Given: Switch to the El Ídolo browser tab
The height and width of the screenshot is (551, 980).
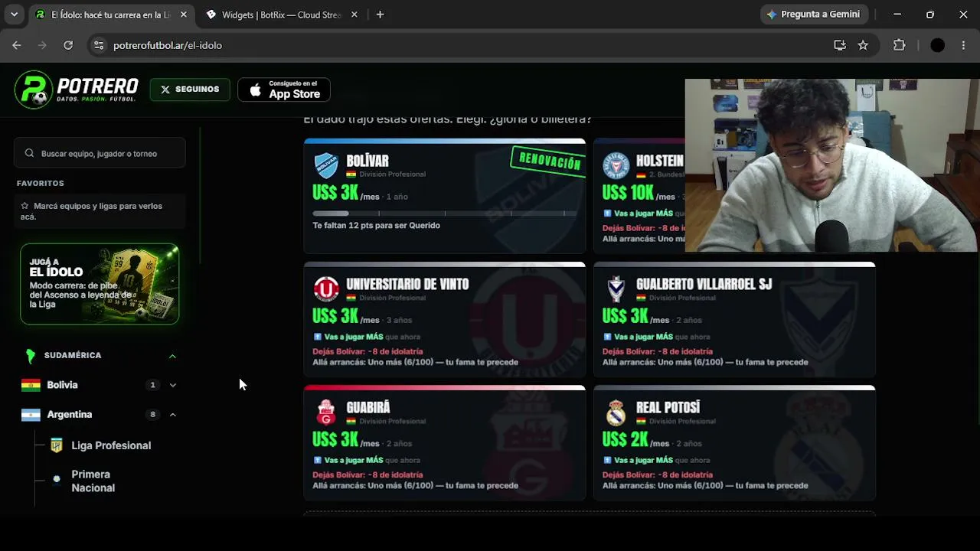Looking at the screenshot, I should click(111, 15).
